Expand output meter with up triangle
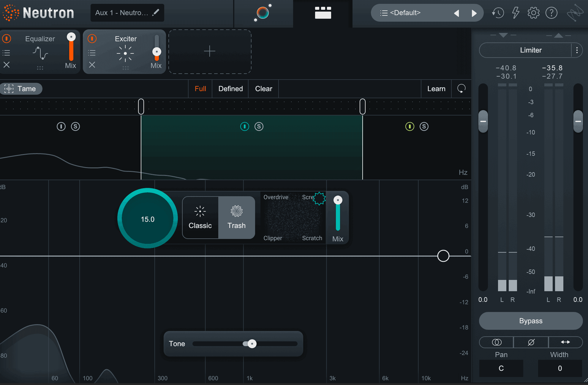Viewport: 588px width, 385px height. click(x=559, y=35)
